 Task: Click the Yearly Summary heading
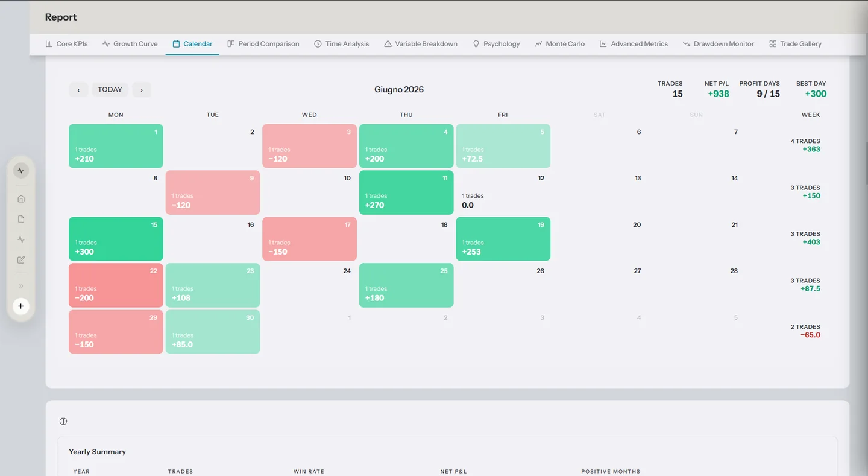coord(97,452)
